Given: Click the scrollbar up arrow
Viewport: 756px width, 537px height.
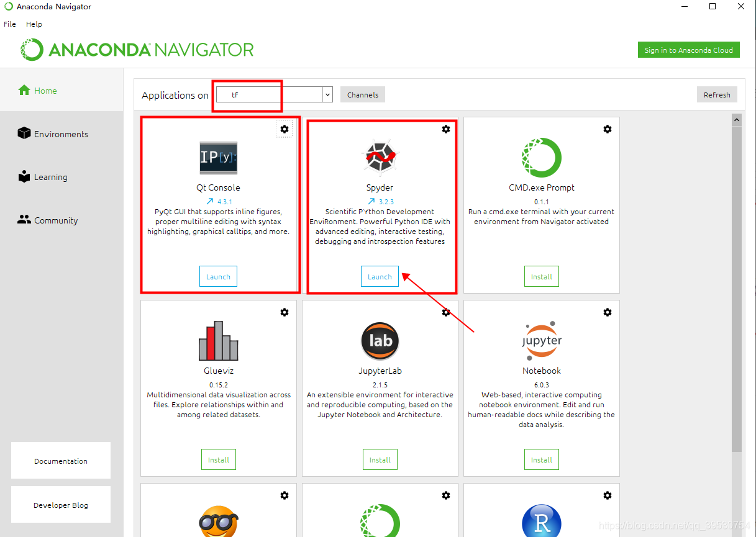Looking at the screenshot, I should point(737,119).
